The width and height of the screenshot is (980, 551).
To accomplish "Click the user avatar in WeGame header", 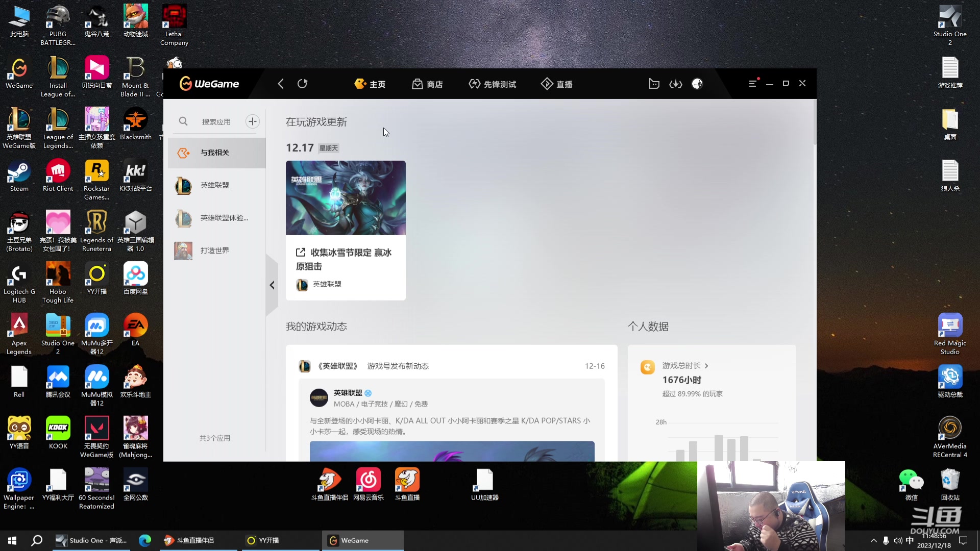I will tap(697, 84).
